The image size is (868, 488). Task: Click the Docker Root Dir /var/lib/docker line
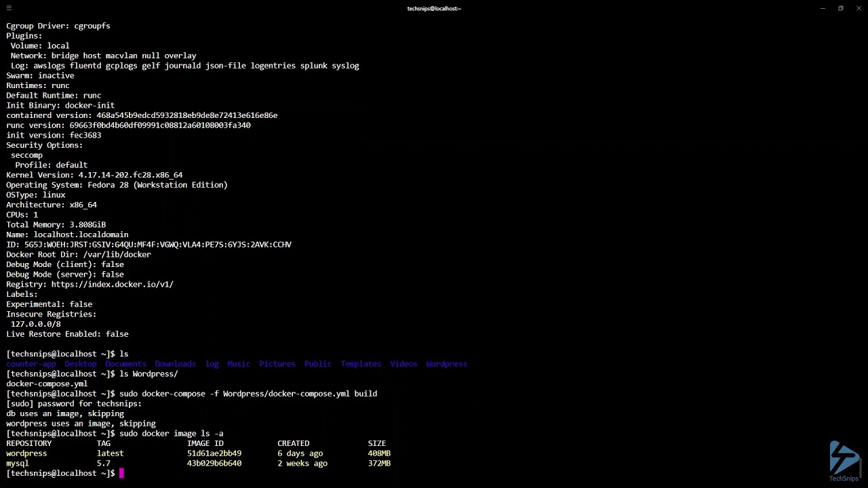coord(79,255)
